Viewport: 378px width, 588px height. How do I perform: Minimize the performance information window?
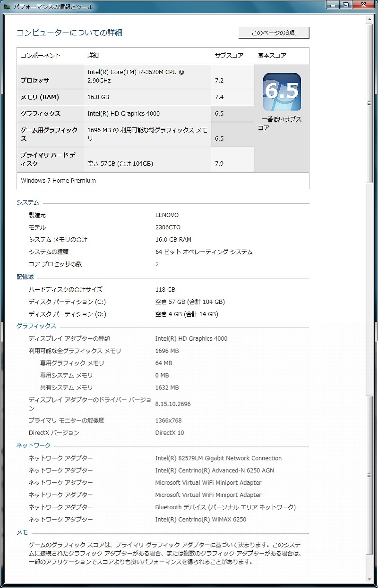coord(332,5)
